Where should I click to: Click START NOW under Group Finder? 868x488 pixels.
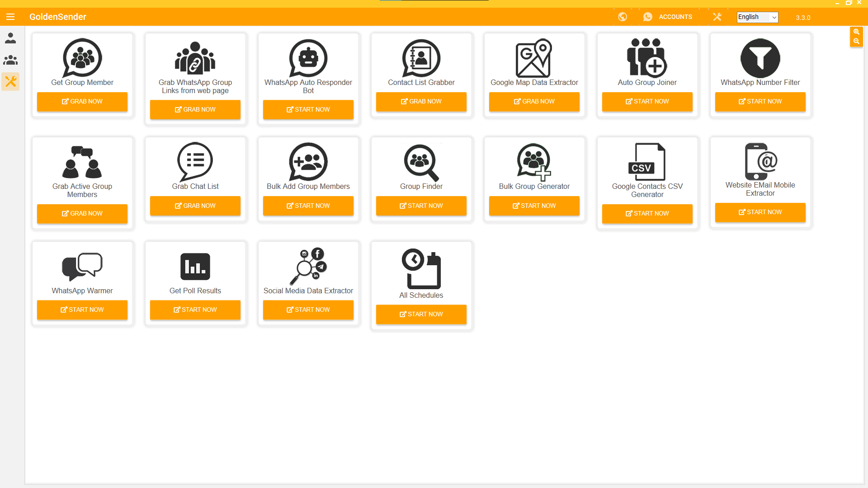coord(421,206)
